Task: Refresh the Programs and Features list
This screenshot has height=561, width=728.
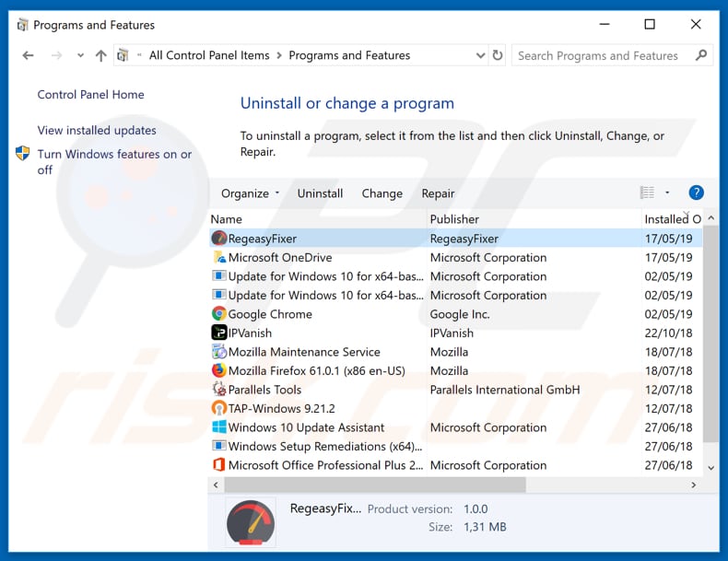Action: pyautogui.click(x=498, y=55)
